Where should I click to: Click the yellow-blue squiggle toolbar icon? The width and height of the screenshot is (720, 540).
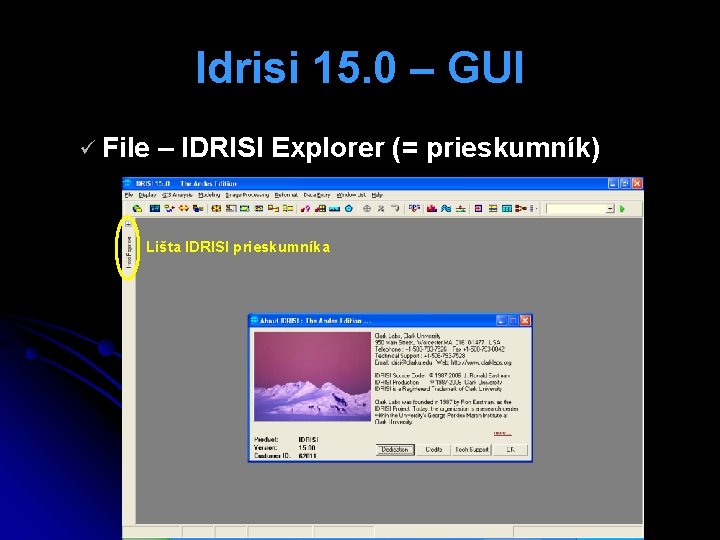[x=169, y=208]
